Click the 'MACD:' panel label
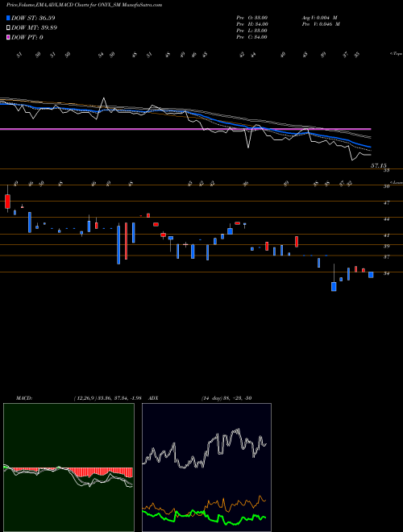 coord(24,398)
